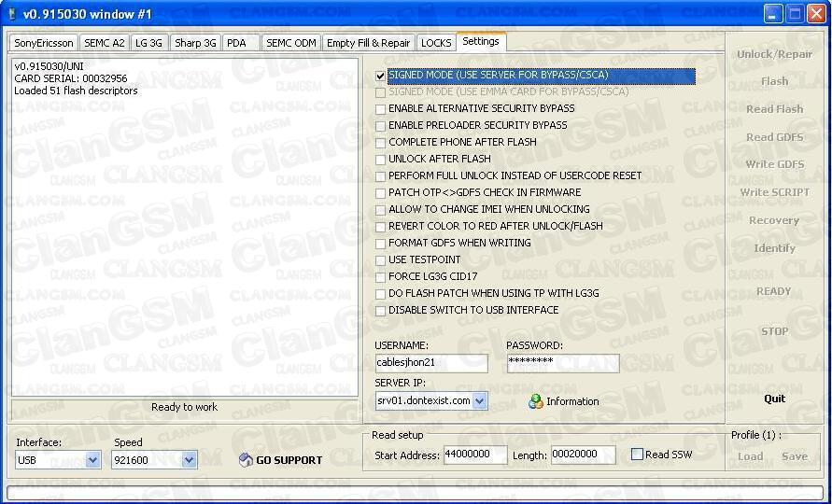The image size is (832, 504).
Task: Click the profile Load button
Action: tap(750, 456)
